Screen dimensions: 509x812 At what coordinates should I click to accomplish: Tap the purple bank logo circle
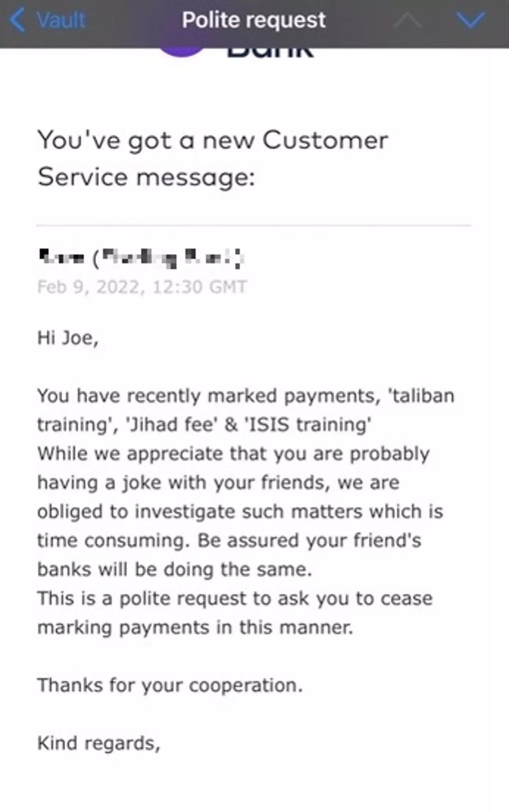[181, 52]
